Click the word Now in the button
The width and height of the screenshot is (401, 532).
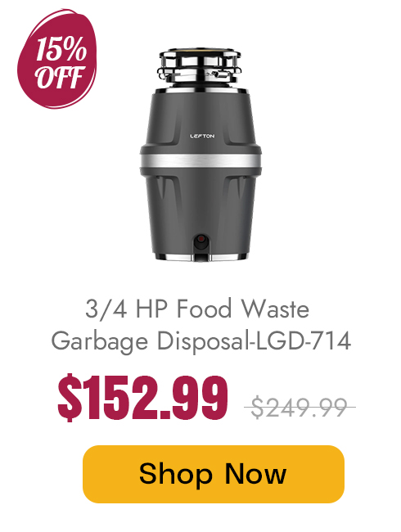(256, 474)
